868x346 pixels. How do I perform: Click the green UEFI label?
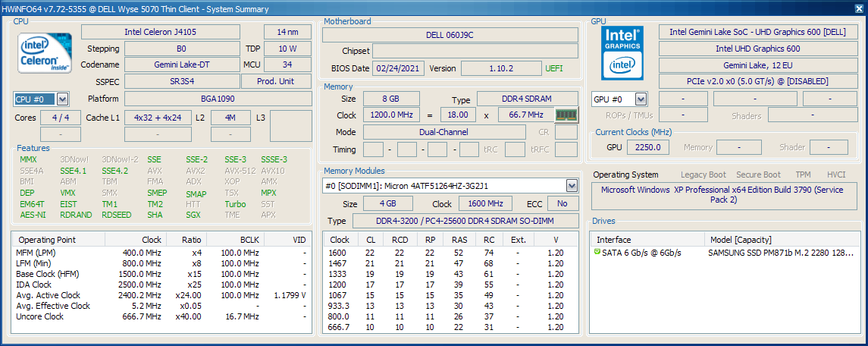556,69
